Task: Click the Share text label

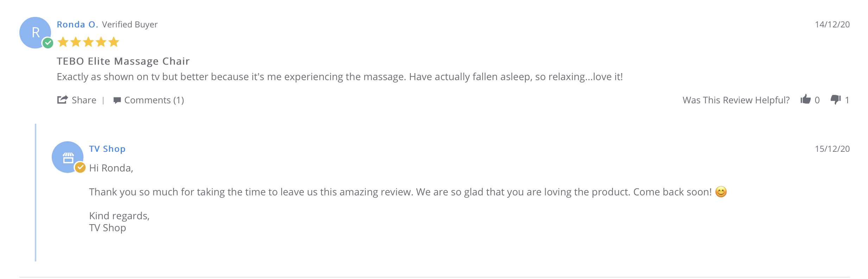Action: coord(84,100)
